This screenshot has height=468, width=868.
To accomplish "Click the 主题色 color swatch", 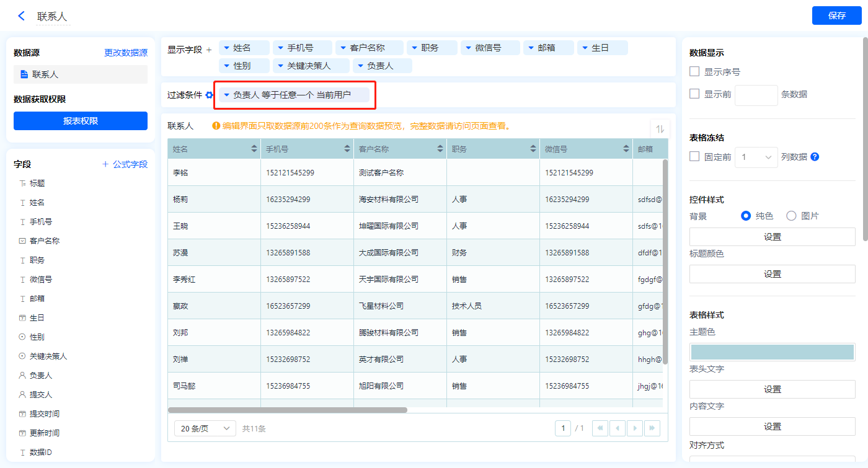I will (772, 351).
